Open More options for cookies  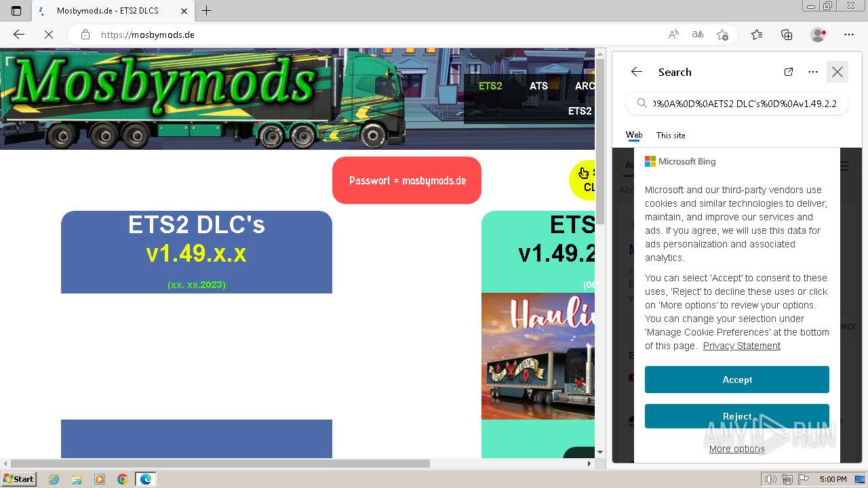coord(737,449)
